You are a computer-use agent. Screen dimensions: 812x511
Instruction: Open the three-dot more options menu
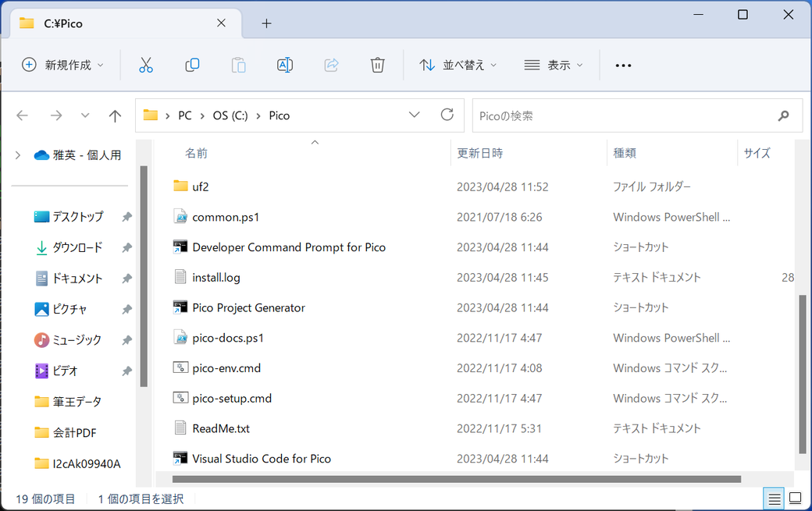click(623, 66)
